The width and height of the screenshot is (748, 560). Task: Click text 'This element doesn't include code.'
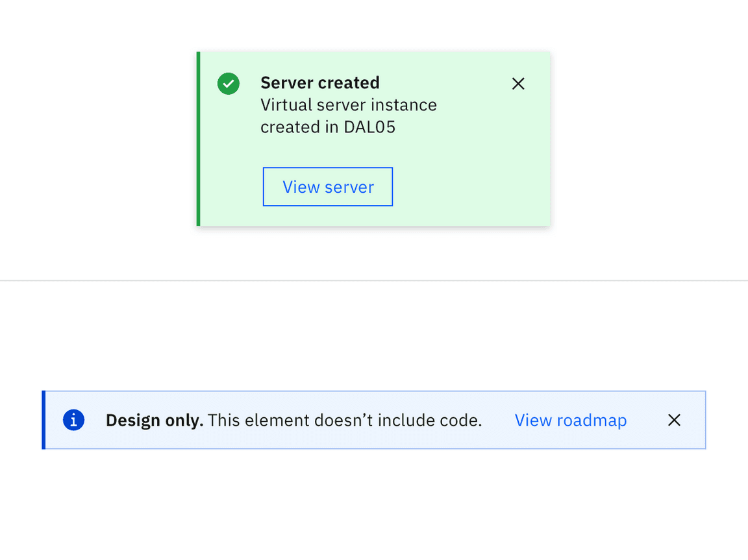tap(345, 420)
